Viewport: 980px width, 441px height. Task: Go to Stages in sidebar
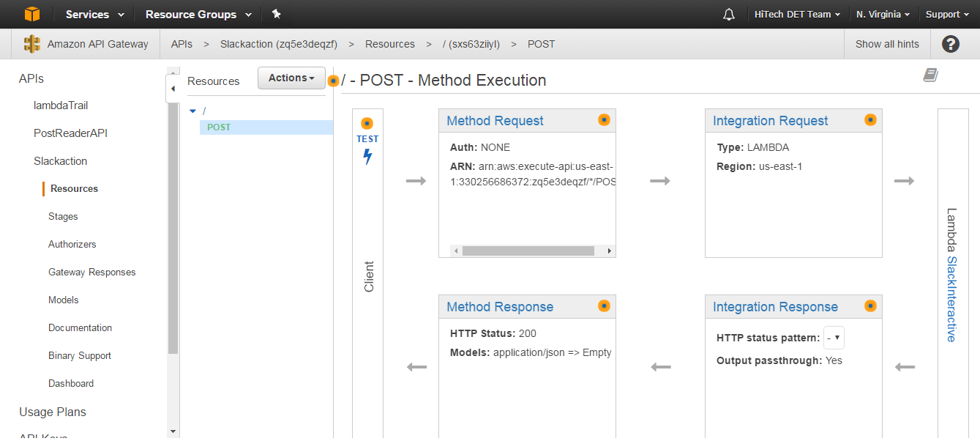coord(63,217)
